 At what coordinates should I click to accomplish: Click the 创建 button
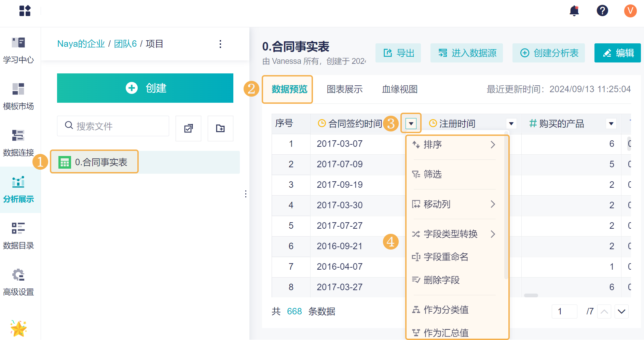(145, 88)
